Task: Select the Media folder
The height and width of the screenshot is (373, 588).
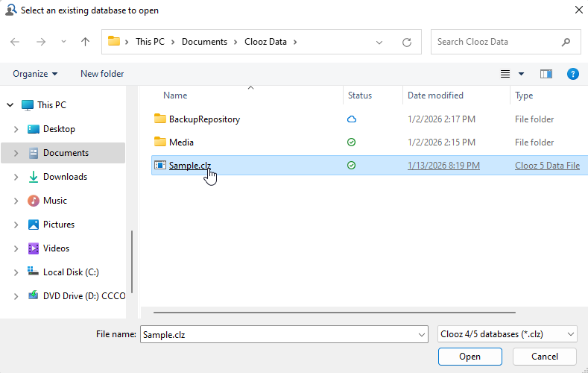Action: [181, 142]
